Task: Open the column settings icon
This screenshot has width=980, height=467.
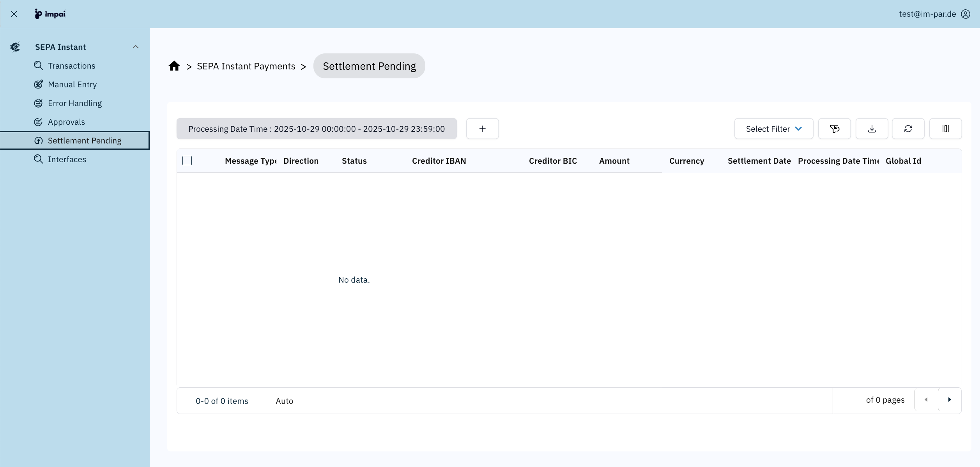Action: [945, 129]
